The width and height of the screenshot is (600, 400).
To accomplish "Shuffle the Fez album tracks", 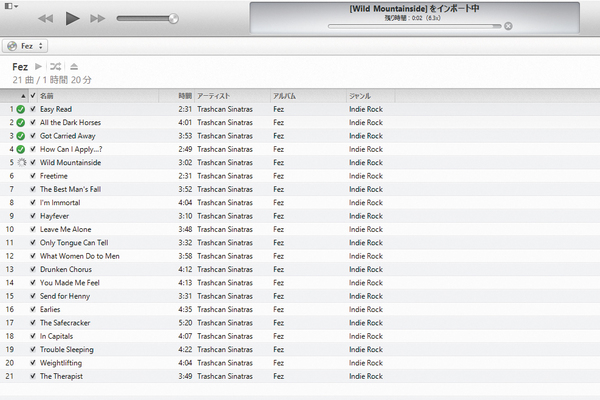I will [55, 67].
